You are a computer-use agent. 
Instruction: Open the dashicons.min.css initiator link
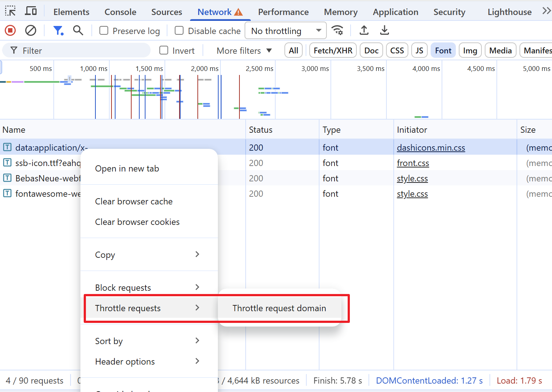[431, 148]
